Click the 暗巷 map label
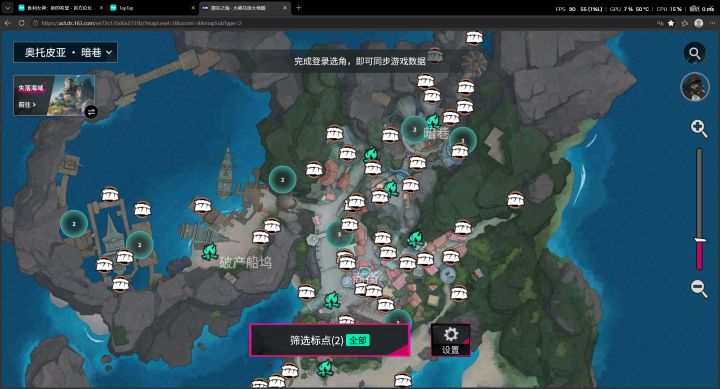This screenshot has width=720, height=389. pyautogui.click(x=436, y=134)
